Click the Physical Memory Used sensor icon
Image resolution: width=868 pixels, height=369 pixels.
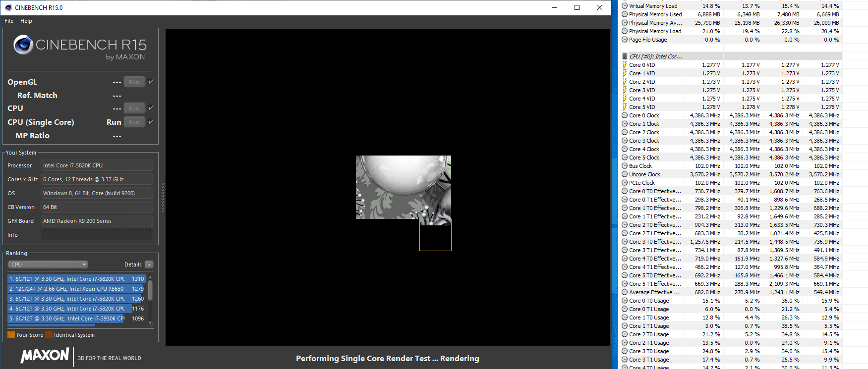pyautogui.click(x=625, y=14)
